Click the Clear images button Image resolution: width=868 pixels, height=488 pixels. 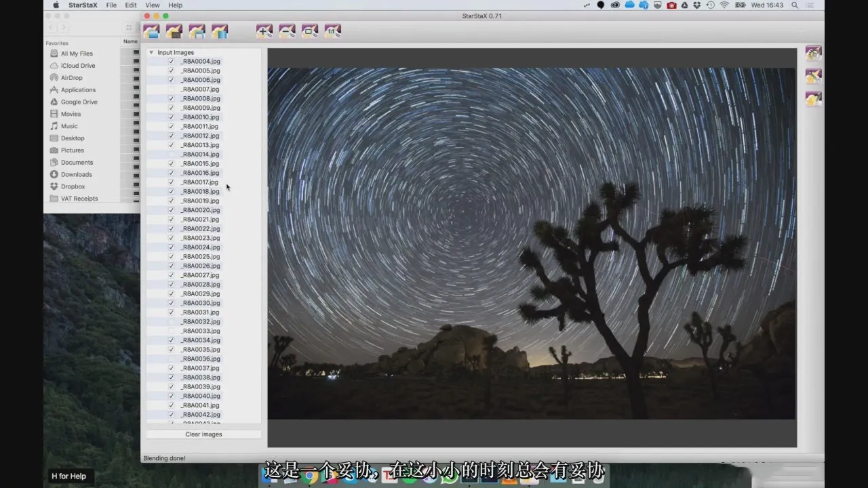(x=203, y=434)
